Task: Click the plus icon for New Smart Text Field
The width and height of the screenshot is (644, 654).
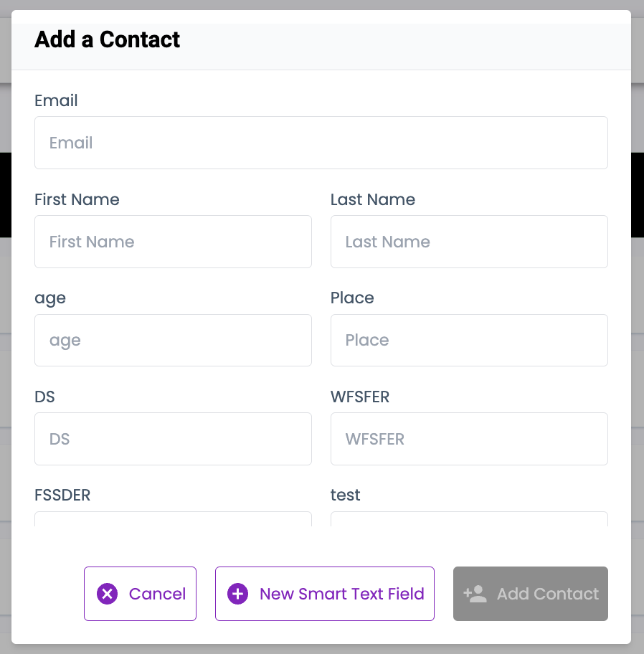Action: pyautogui.click(x=237, y=594)
